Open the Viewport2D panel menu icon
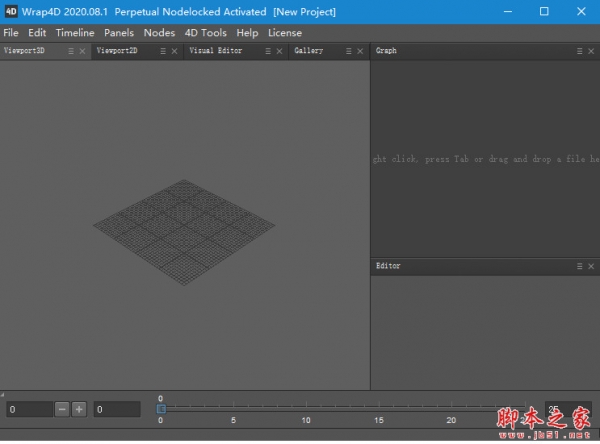Viewport: 600px width, 444px height. 162,51
